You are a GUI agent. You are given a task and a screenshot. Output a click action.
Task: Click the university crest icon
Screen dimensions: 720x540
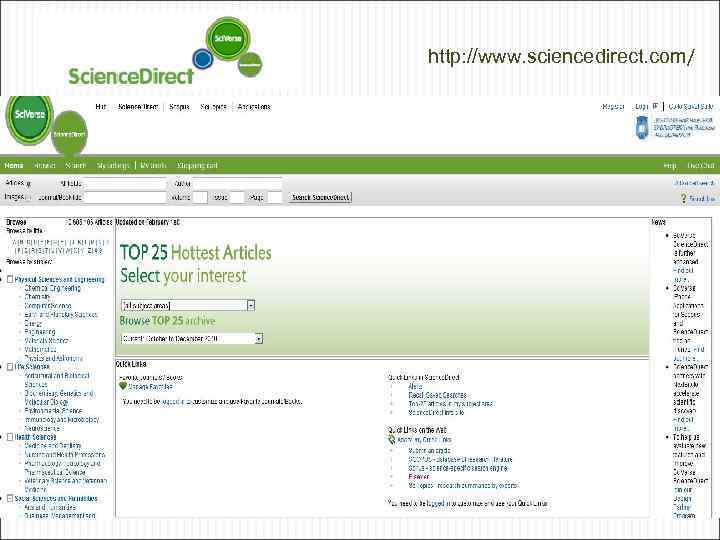pos(642,127)
